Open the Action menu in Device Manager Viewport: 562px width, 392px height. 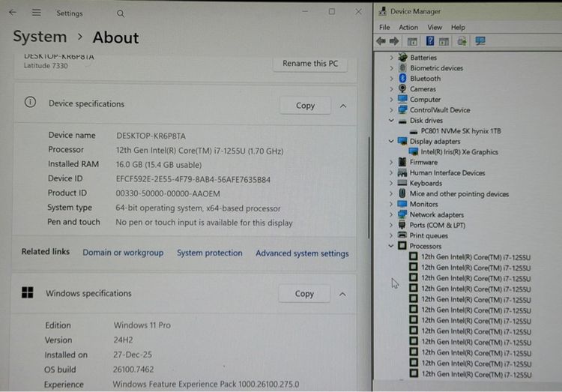click(408, 27)
